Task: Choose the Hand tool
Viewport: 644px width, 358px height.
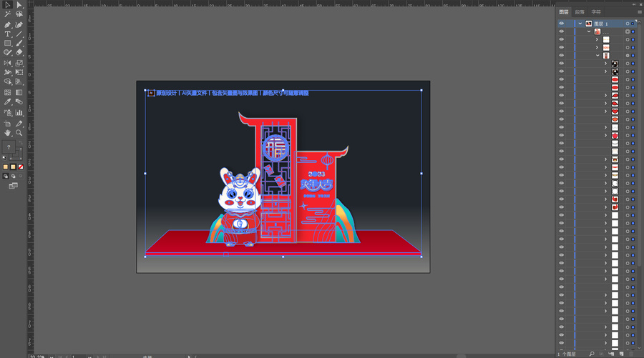Action: click(x=7, y=133)
